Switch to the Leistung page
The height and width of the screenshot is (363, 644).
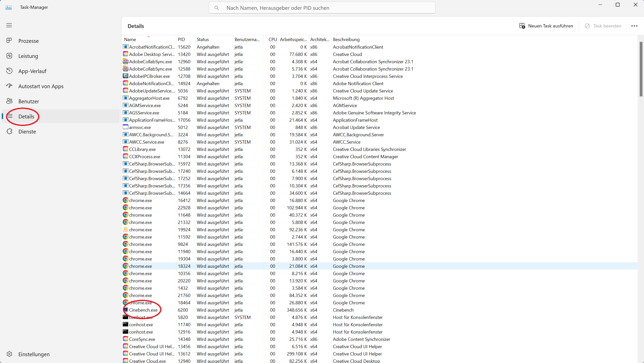tap(61, 56)
